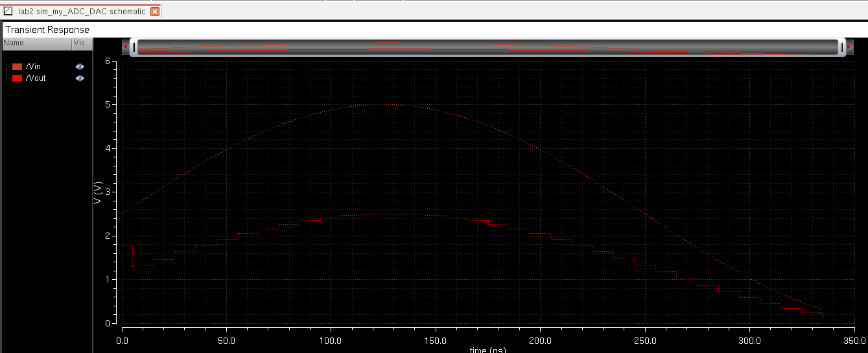
Task: Click the schematic tab's window icon
Action: point(8,12)
